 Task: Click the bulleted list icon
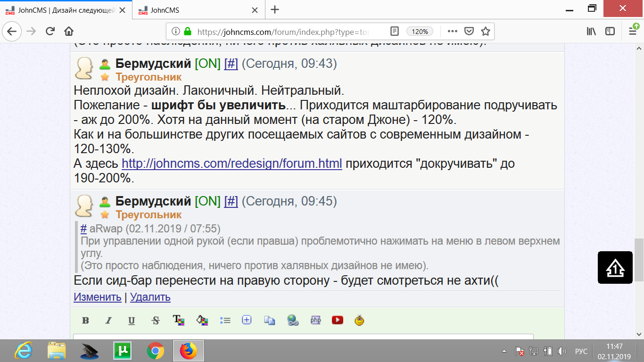coord(225,321)
